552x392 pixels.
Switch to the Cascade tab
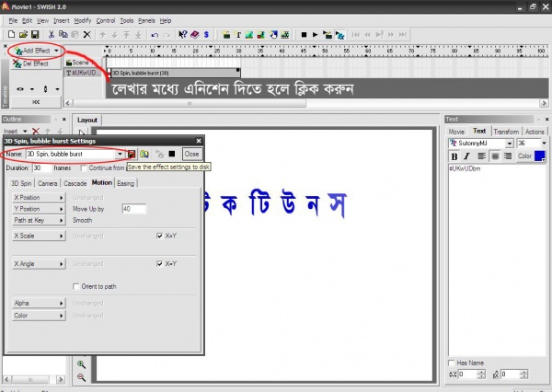click(x=75, y=183)
